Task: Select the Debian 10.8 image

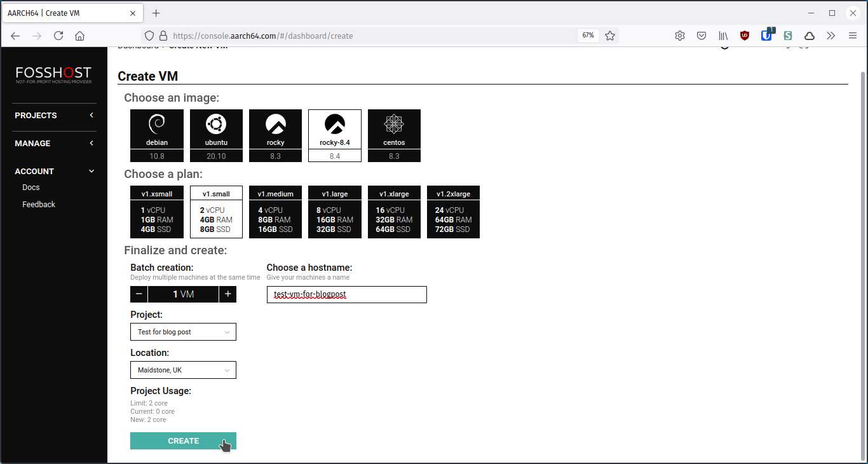Action: click(x=157, y=135)
